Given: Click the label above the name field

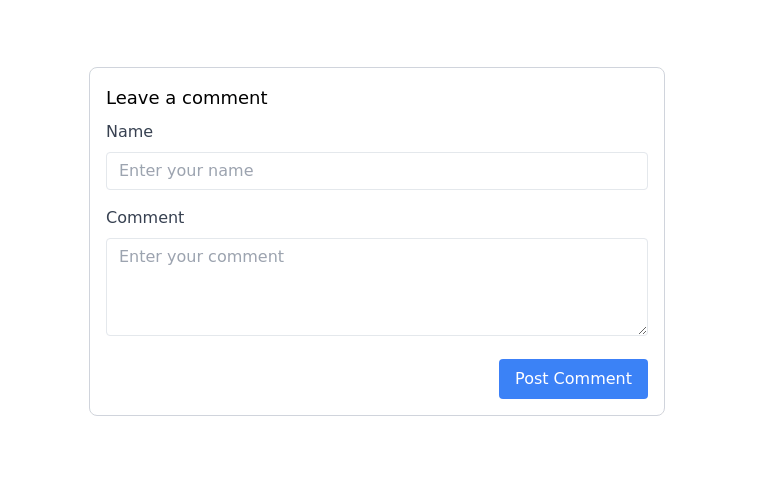Looking at the screenshot, I should pos(129,132).
